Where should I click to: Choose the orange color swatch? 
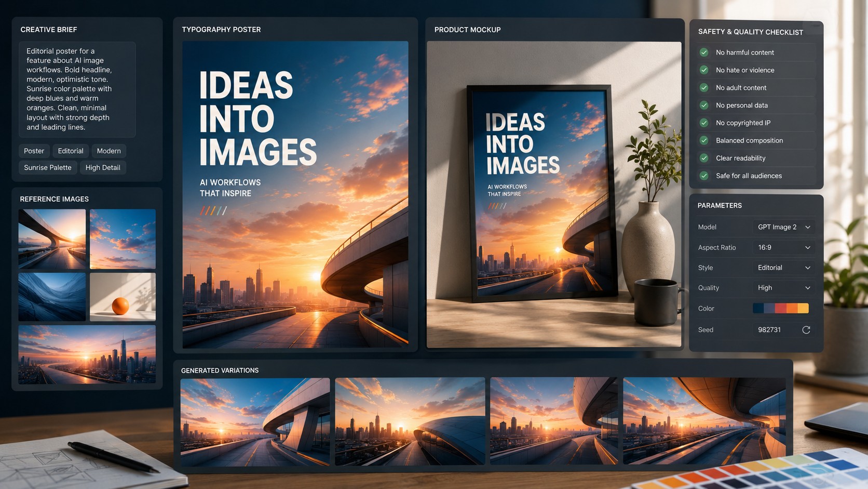click(x=792, y=308)
